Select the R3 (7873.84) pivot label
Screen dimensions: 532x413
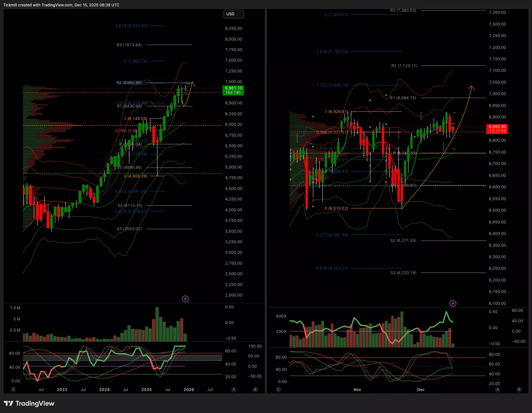click(129, 45)
